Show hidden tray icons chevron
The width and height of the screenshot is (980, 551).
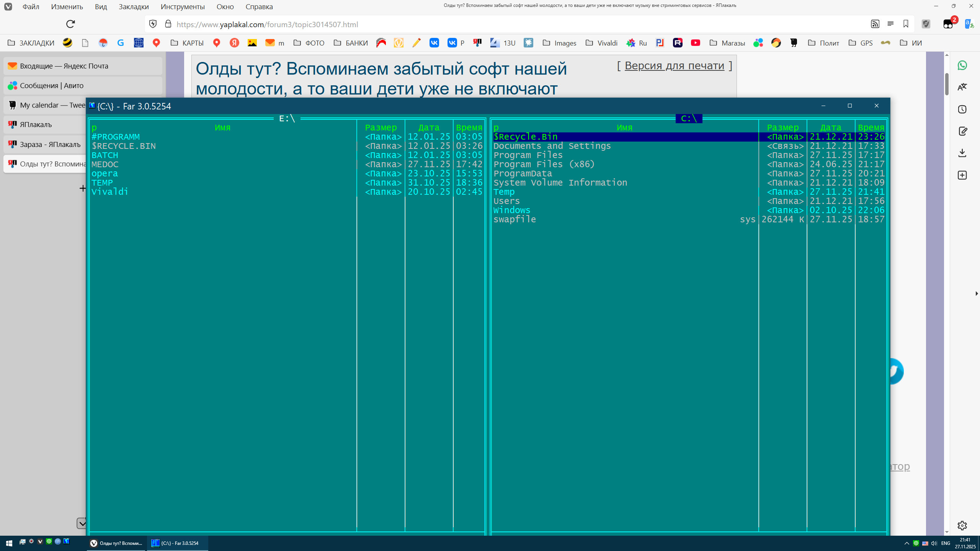[906, 543]
